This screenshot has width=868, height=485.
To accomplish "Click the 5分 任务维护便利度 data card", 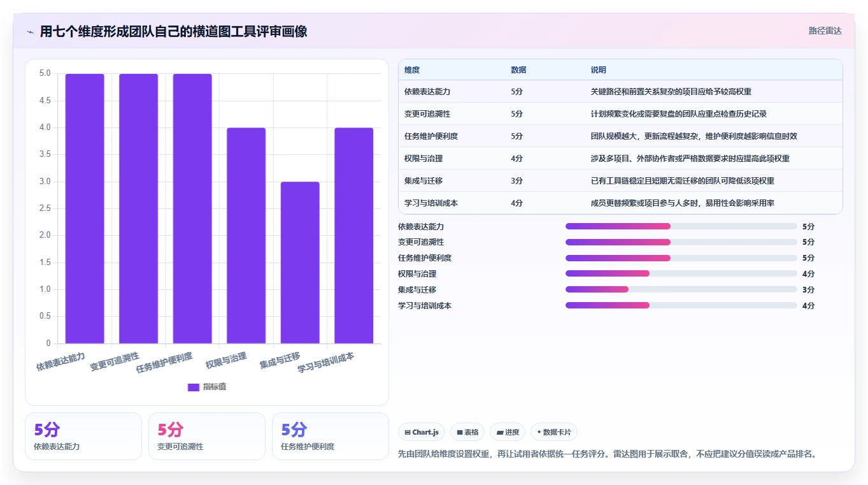I will (x=331, y=436).
